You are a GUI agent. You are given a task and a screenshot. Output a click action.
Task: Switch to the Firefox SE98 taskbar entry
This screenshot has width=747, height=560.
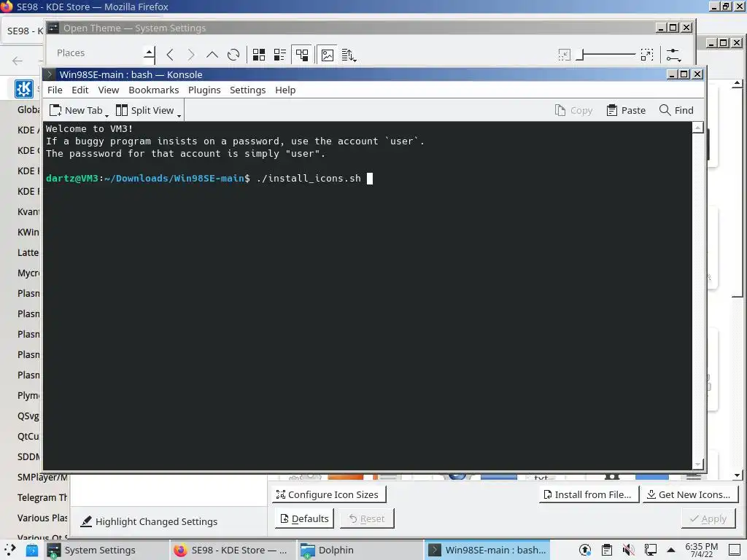233,550
